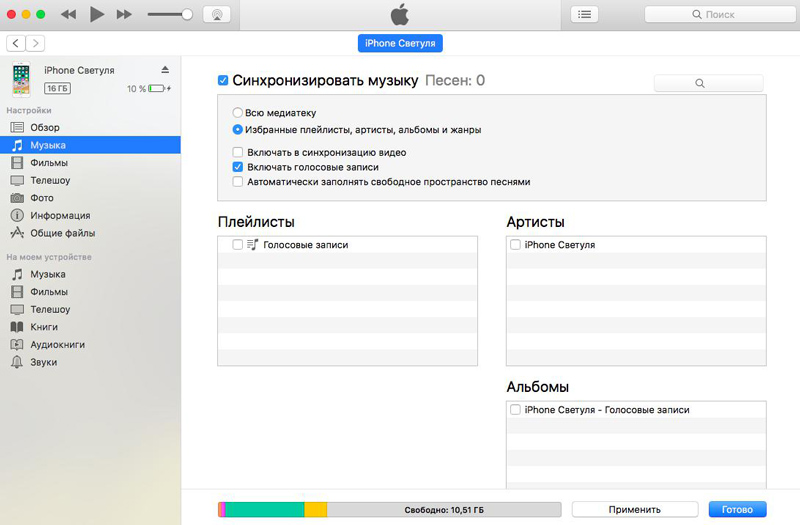800x525 pixels.
Task: Enable Автоматически заполнять свободное пространство
Action: coord(238,182)
